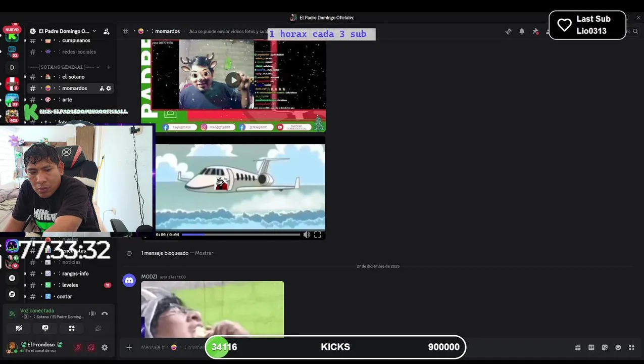Undeafen headphones toggle

click(x=91, y=347)
